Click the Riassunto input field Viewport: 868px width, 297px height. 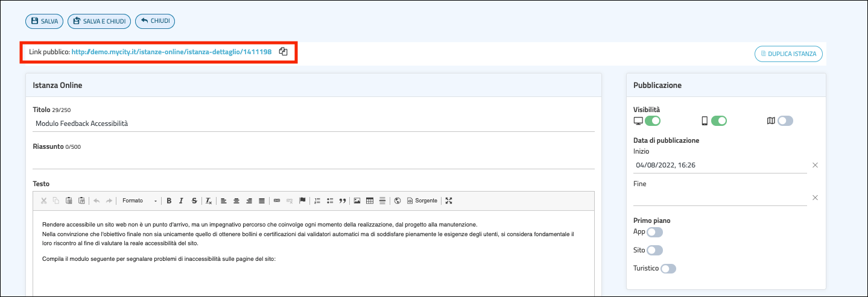tap(313, 161)
